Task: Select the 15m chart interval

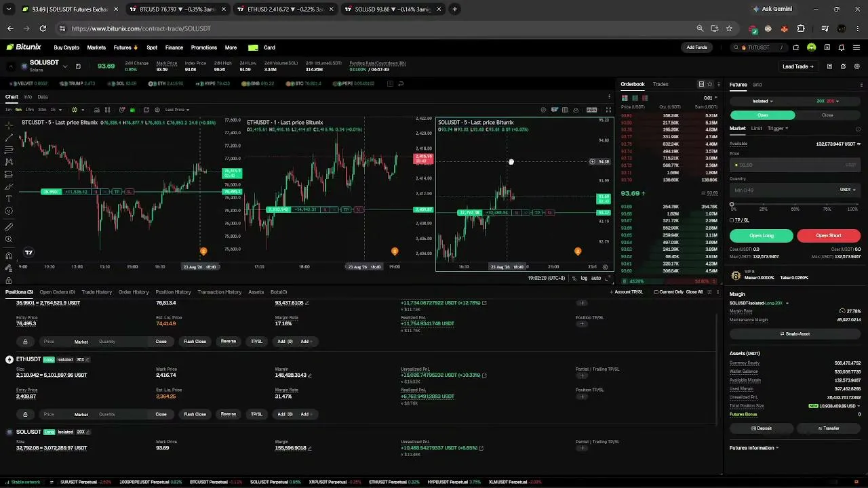Action: click(31, 110)
